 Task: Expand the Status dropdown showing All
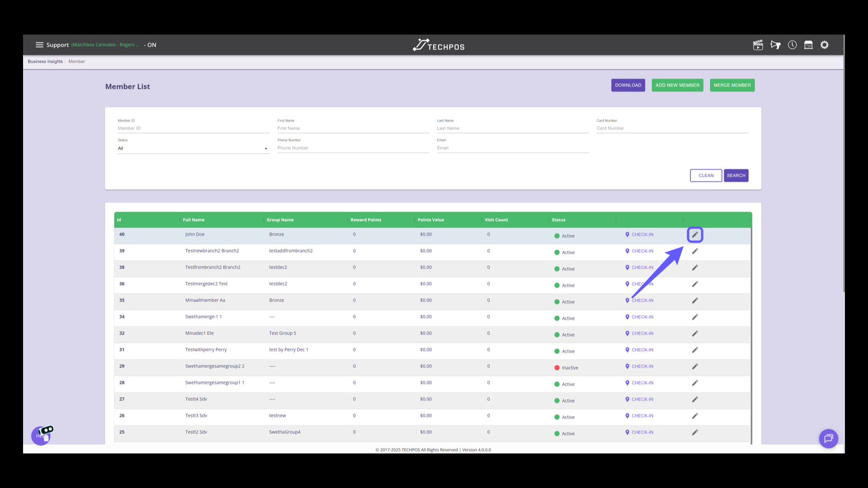[x=193, y=148]
